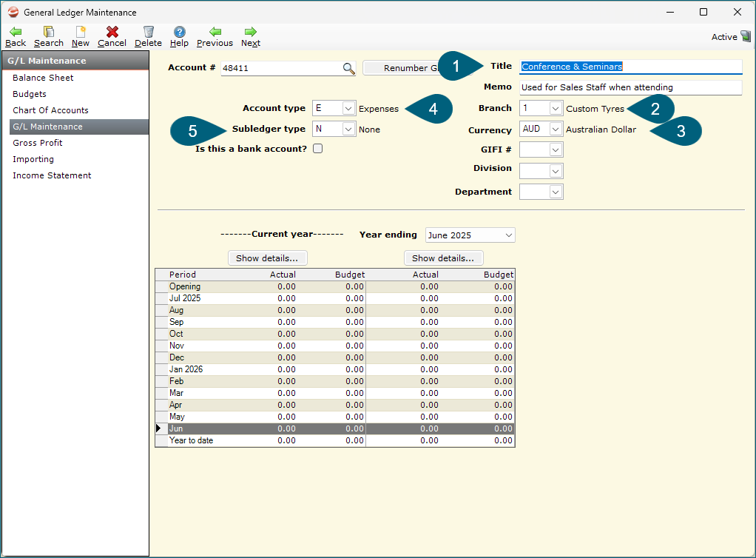Click the Account # magnifier lookup icon
This screenshot has width=756, height=558.
348,69
